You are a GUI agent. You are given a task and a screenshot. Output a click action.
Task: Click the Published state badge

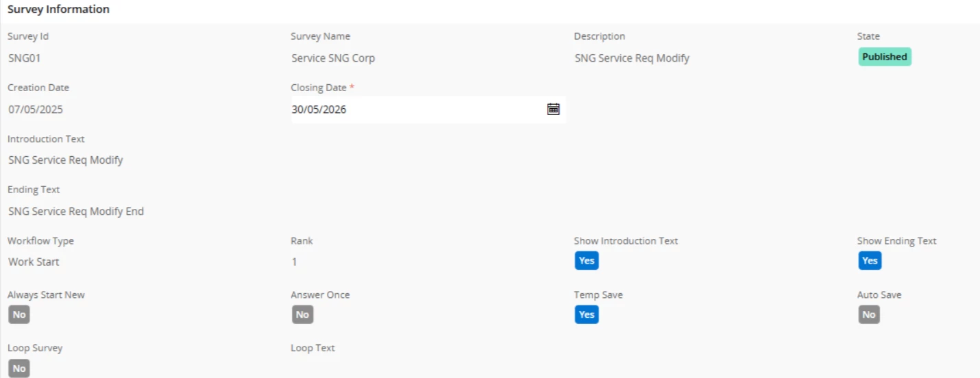coord(885,57)
